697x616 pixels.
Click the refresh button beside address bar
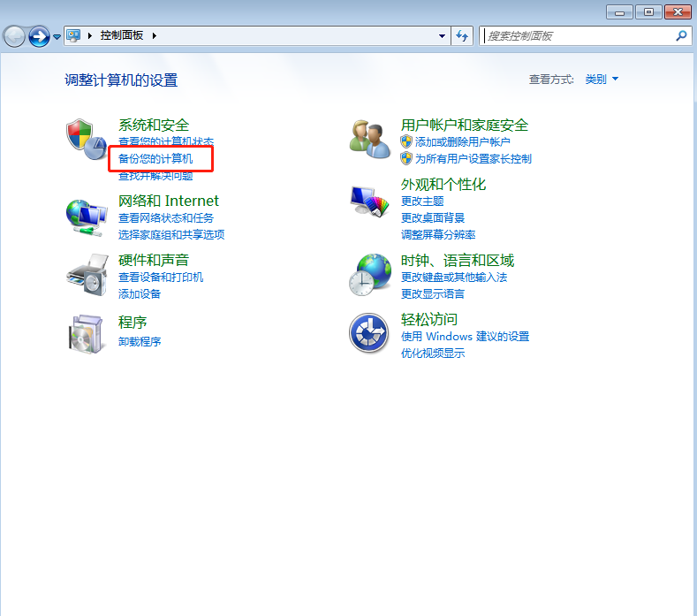point(462,36)
